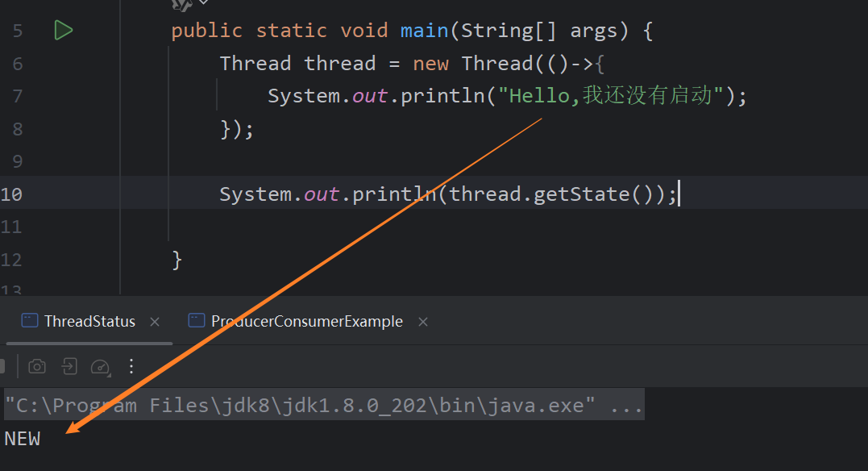Click line number 8 in the gutter
Image resolution: width=868 pixels, height=471 pixels.
click(x=18, y=129)
